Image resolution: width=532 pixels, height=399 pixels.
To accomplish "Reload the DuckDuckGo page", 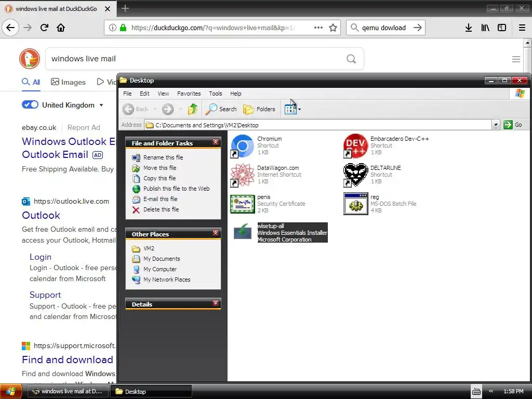I will click(x=44, y=28).
